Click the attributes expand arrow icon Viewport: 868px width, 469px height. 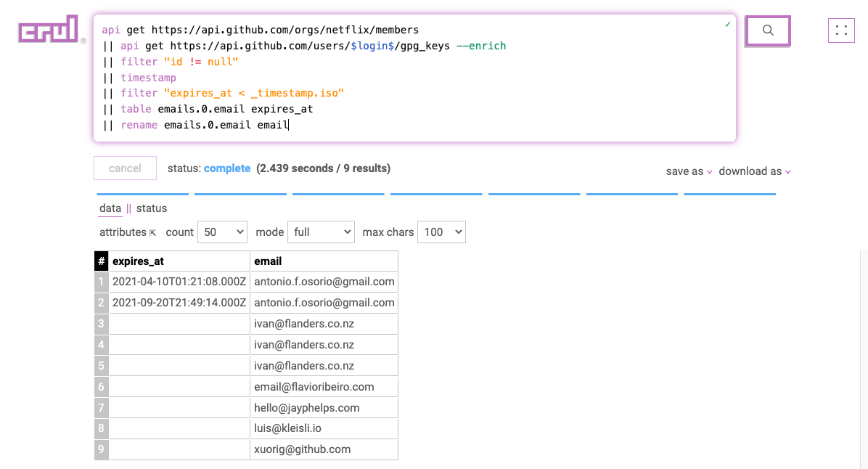pos(153,232)
